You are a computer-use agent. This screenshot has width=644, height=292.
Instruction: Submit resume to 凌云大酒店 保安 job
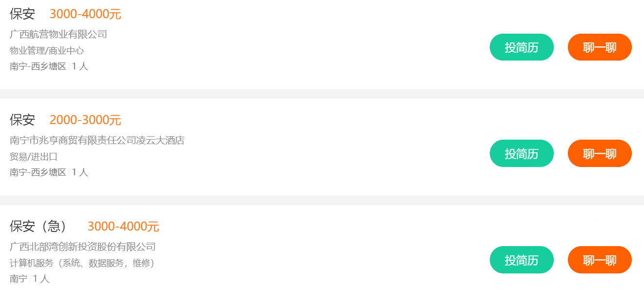pyautogui.click(x=522, y=153)
